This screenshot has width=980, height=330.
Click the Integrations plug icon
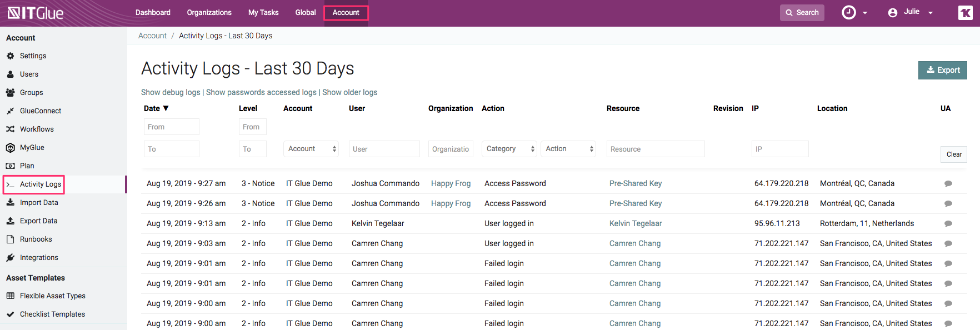10,258
